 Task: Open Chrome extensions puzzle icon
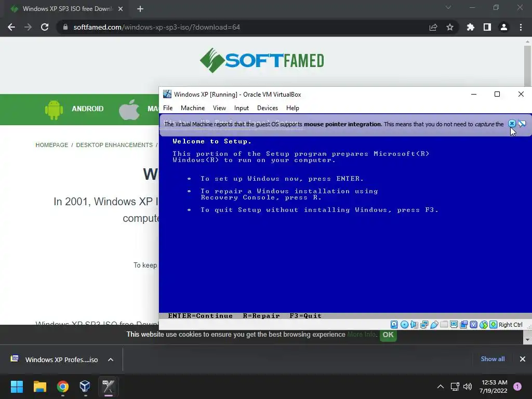coord(471,27)
